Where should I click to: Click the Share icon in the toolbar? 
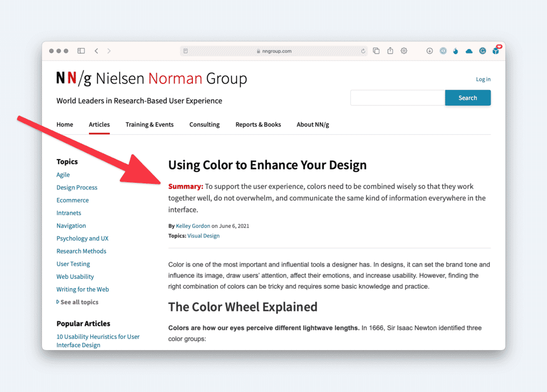(390, 51)
